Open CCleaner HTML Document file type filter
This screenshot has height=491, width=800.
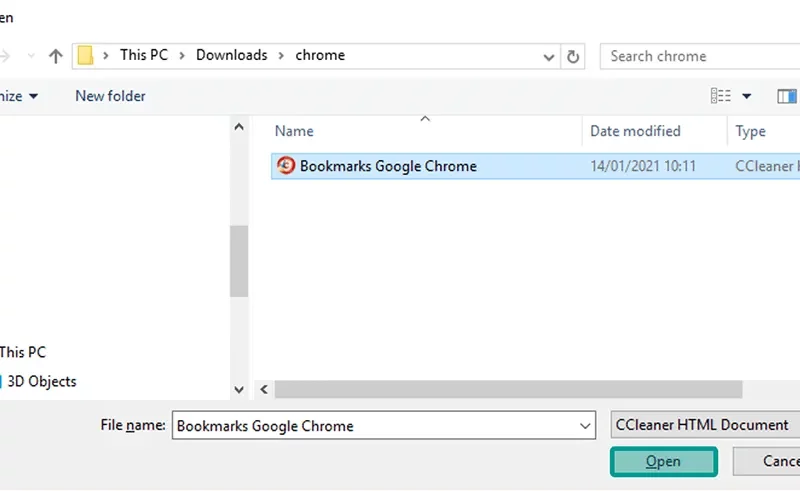(x=705, y=425)
